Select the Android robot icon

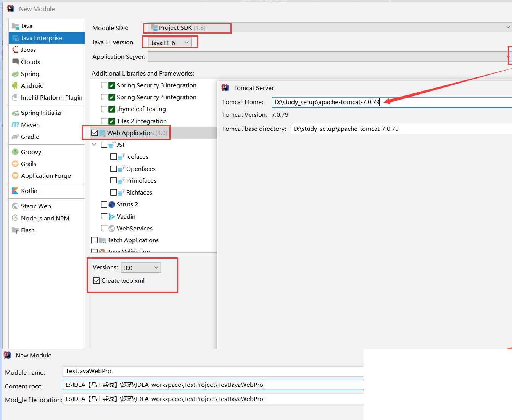[15, 85]
